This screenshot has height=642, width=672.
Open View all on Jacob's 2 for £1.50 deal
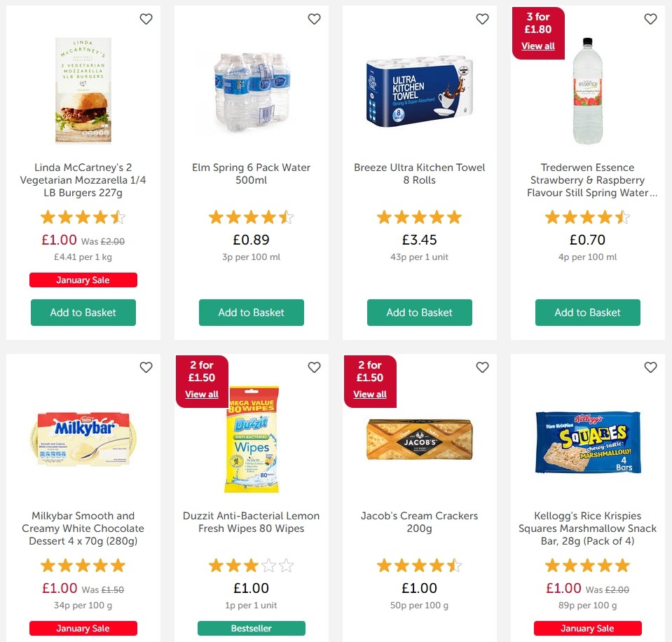(x=369, y=394)
